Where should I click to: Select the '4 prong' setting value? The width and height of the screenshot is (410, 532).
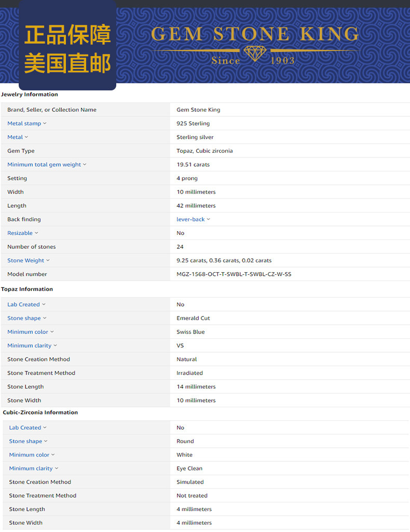point(187,178)
